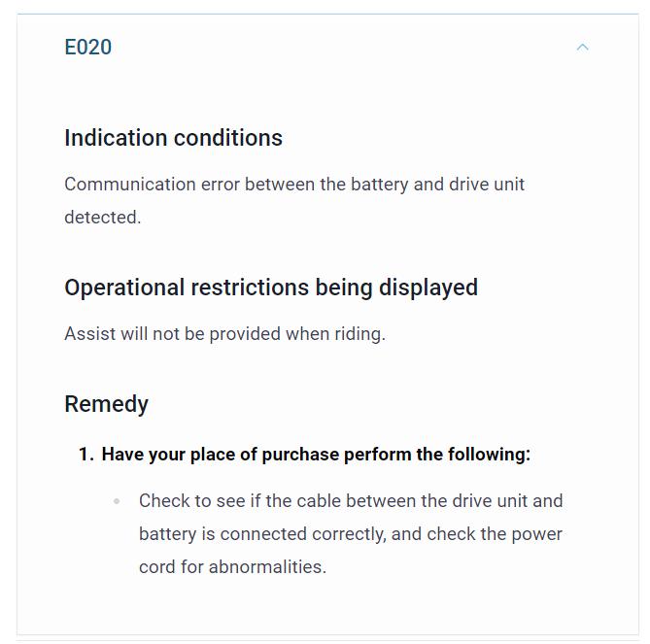Image resolution: width=650 pixels, height=644 pixels.
Task: Collapse the E020 section using the chevron
Action: click(582, 48)
